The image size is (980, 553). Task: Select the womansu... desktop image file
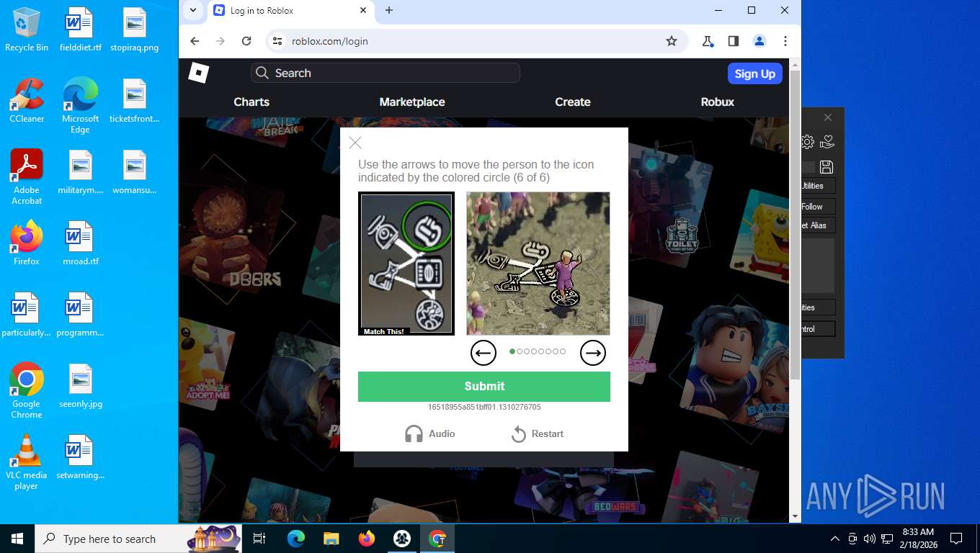[135, 173]
